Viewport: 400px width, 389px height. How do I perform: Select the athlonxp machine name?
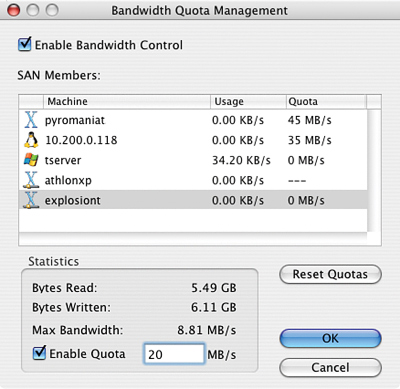[x=68, y=180]
